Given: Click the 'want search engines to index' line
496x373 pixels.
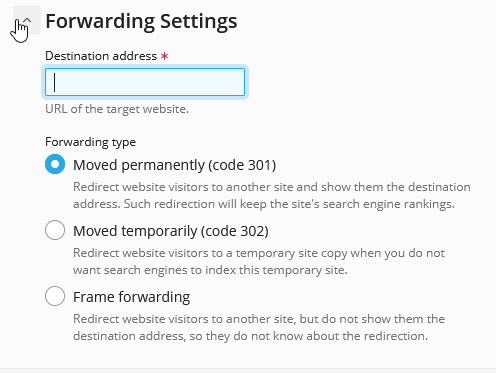Looking at the screenshot, I should (210, 270).
